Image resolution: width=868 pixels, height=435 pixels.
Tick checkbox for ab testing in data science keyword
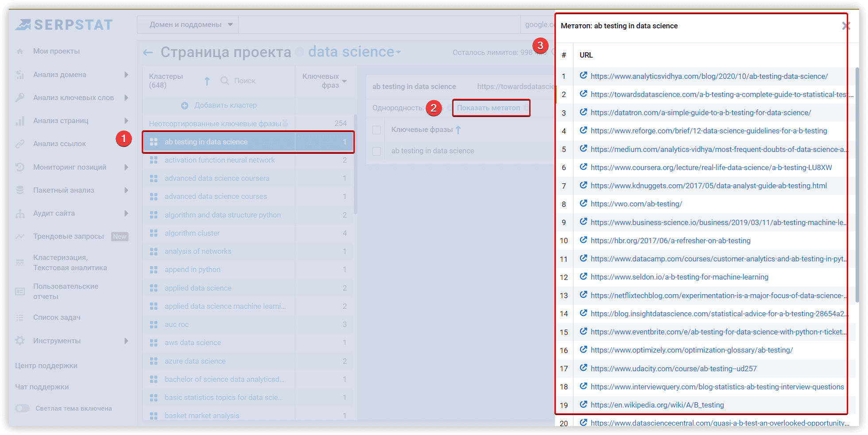[377, 151]
